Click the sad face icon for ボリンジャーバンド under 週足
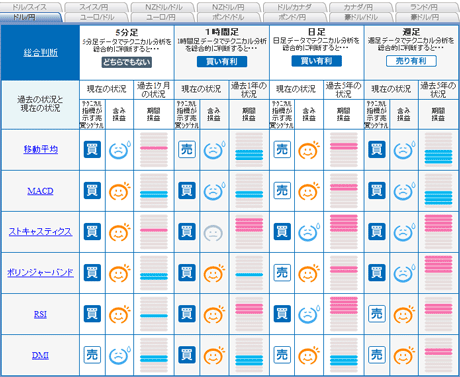Screen dimensions: 460x377 tap(404, 273)
